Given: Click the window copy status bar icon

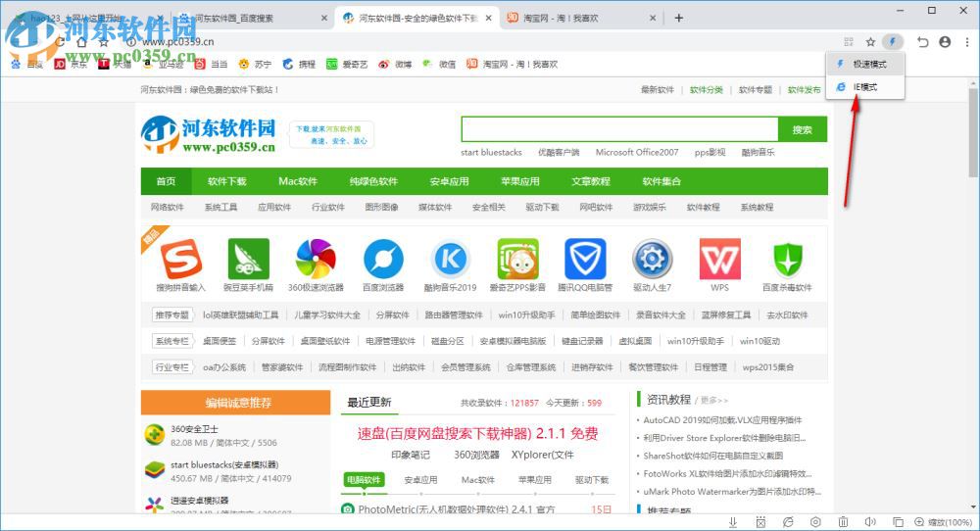Looking at the screenshot, I should pyautogui.click(x=898, y=521).
